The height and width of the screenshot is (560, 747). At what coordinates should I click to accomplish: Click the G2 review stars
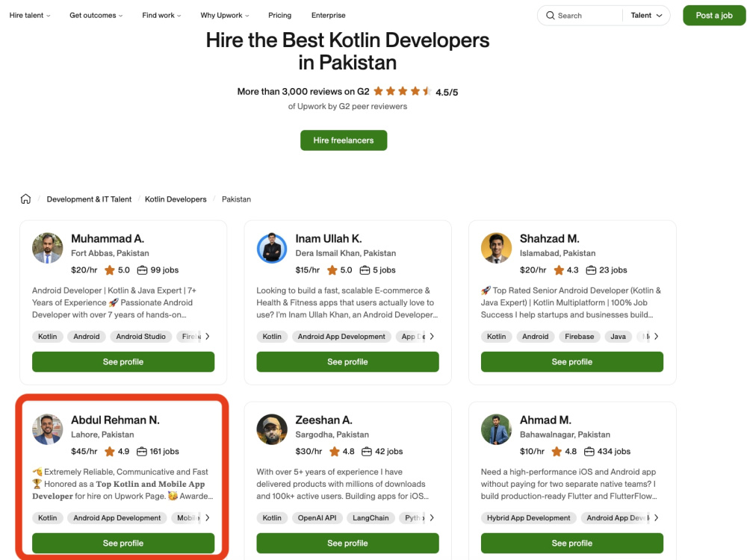pyautogui.click(x=403, y=91)
